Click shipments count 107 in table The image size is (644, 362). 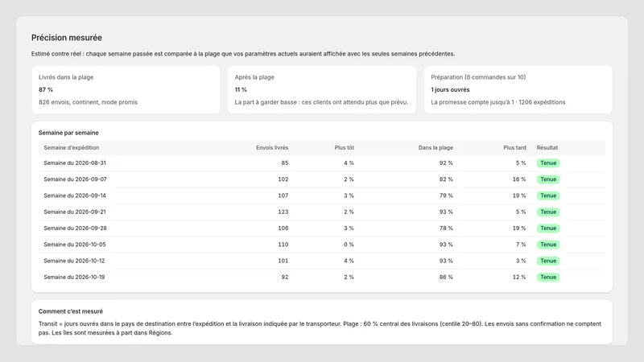point(283,195)
